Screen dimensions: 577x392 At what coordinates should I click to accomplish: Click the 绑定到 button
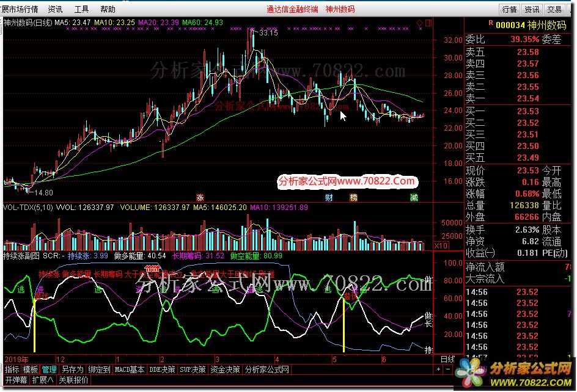[100, 369]
